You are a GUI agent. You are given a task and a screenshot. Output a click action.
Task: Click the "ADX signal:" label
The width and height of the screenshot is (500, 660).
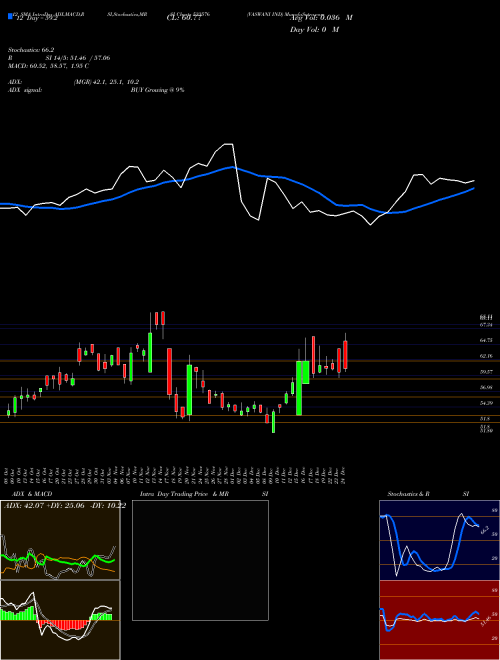[25, 90]
